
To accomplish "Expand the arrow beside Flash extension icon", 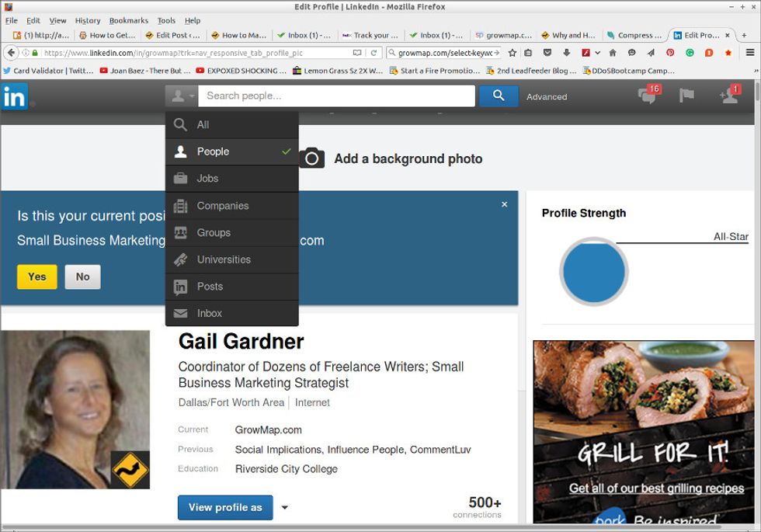I will [x=597, y=53].
